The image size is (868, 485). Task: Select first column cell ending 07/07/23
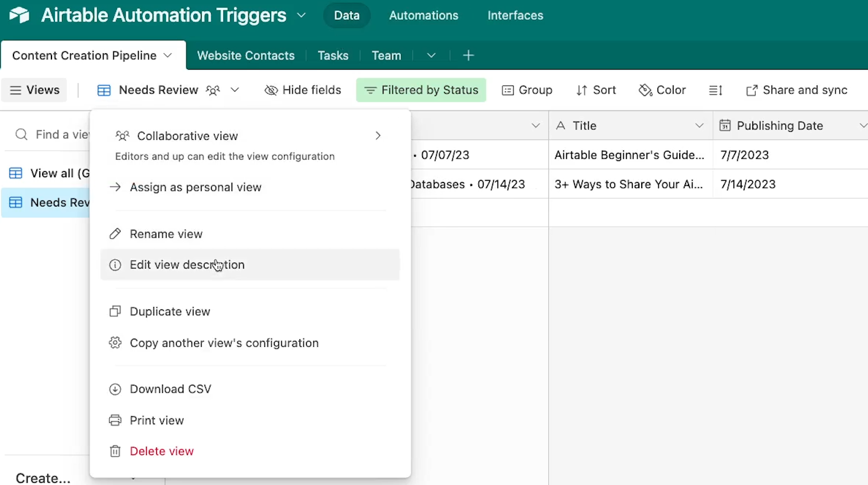pyautogui.click(x=479, y=155)
